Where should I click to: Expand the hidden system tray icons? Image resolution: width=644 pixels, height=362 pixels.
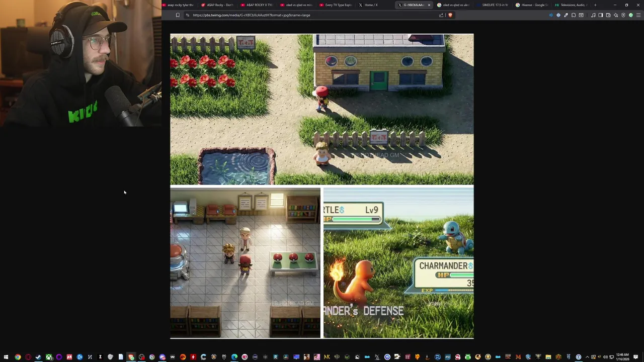[587, 357]
